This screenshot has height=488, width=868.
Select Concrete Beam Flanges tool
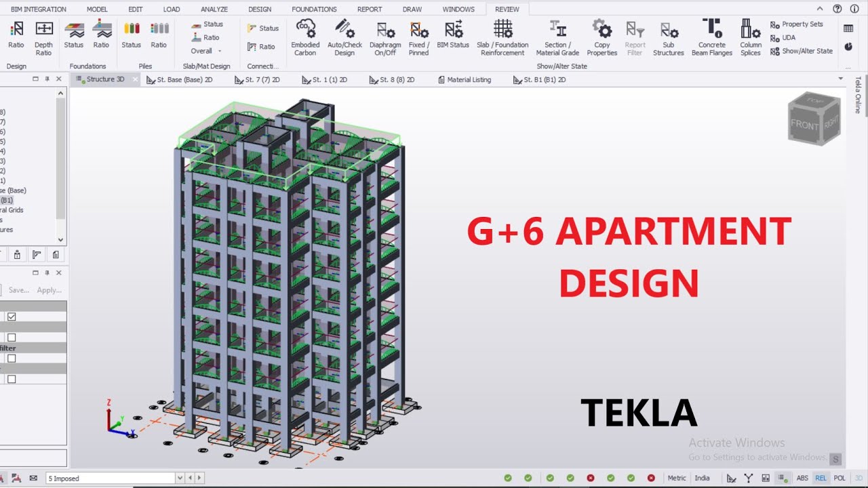[x=712, y=38]
